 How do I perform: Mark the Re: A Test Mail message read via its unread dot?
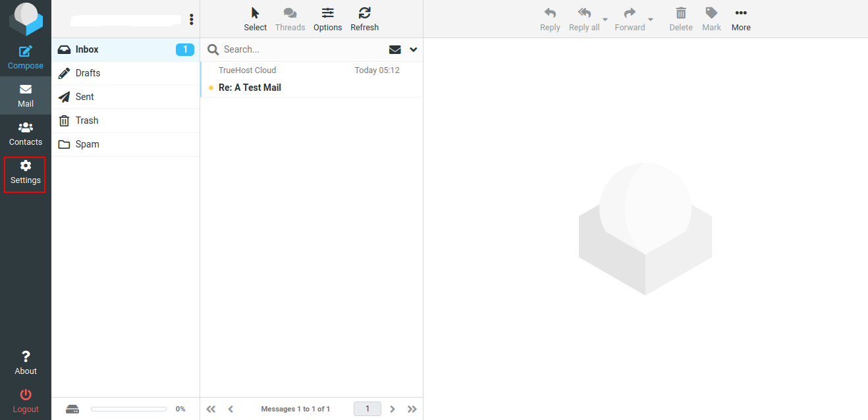[211, 87]
